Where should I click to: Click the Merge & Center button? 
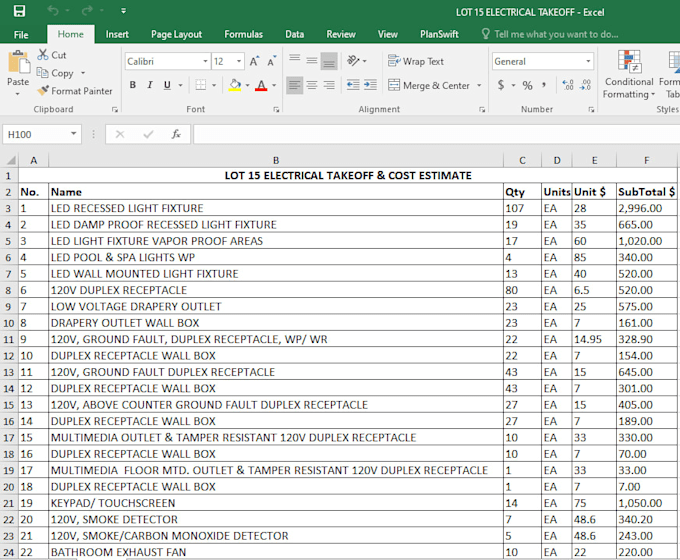click(429, 85)
